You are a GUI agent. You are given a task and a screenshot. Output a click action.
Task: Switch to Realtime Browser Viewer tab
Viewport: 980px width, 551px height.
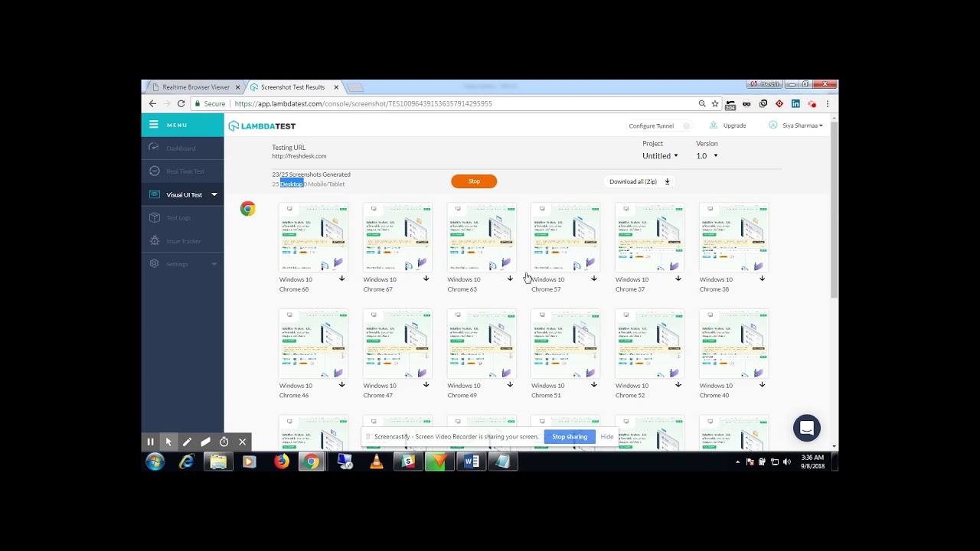pyautogui.click(x=195, y=87)
